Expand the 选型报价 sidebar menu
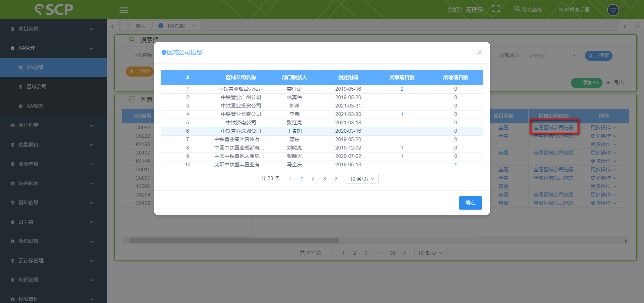This screenshot has width=644, height=303. (53, 144)
